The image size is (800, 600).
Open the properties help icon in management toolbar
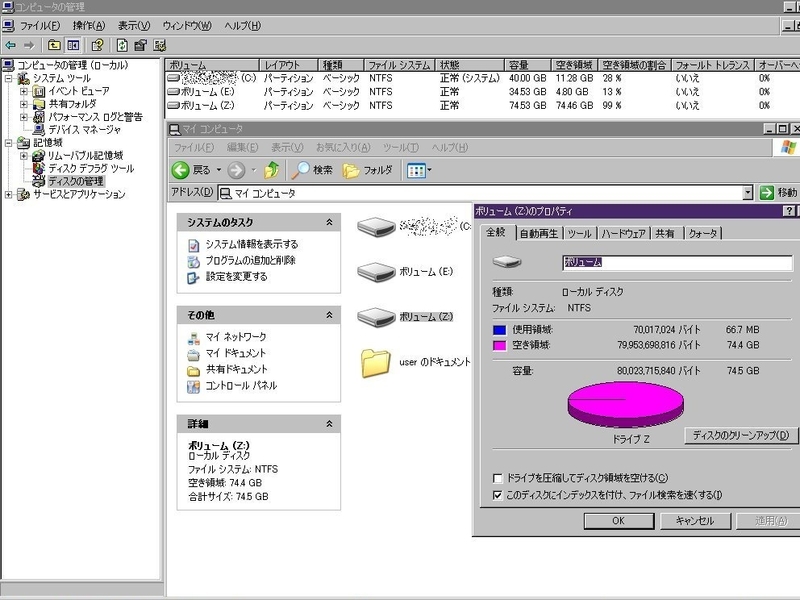click(x=97, y=45)
